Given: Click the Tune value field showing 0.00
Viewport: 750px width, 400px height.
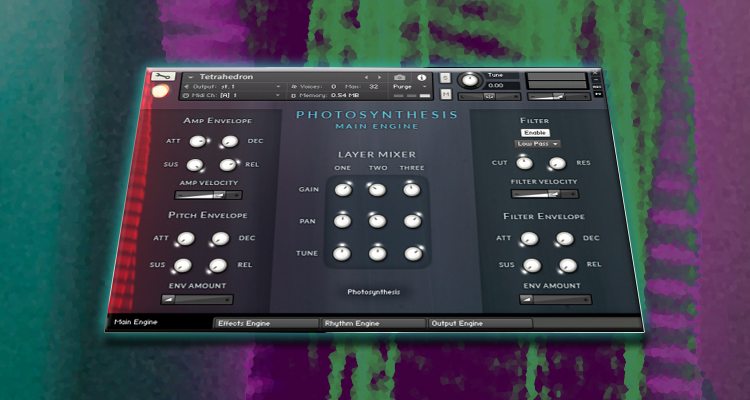Looking at the screenshot, I should (x=502, y=85).
